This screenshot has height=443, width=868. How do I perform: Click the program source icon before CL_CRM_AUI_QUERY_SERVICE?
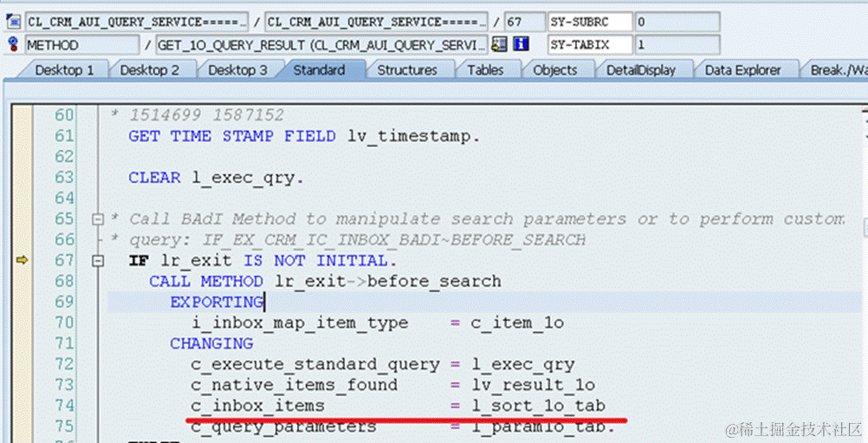pos(13,22)
